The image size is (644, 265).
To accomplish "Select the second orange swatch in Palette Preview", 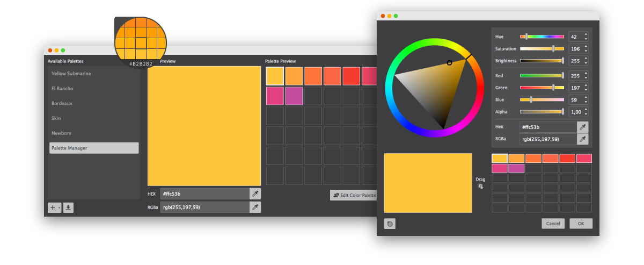I will coord(294,76).
